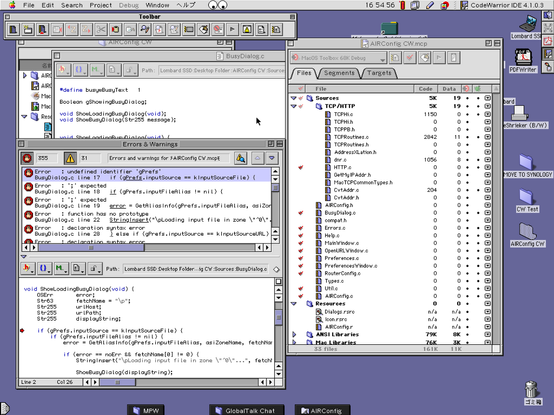Click the disable debugger icon in the Toolbar
554x415 pixels.
(x=218, y=29)
